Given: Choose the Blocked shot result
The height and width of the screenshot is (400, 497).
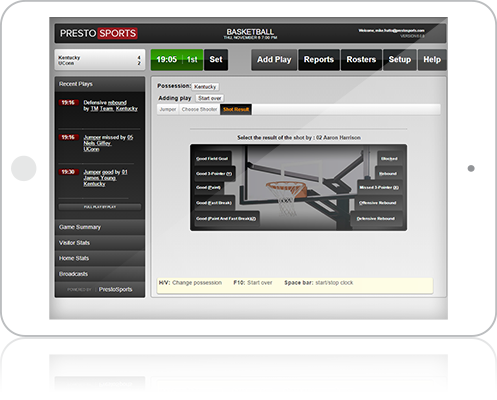Looking at the screenshot, I should tap(389, 159).
